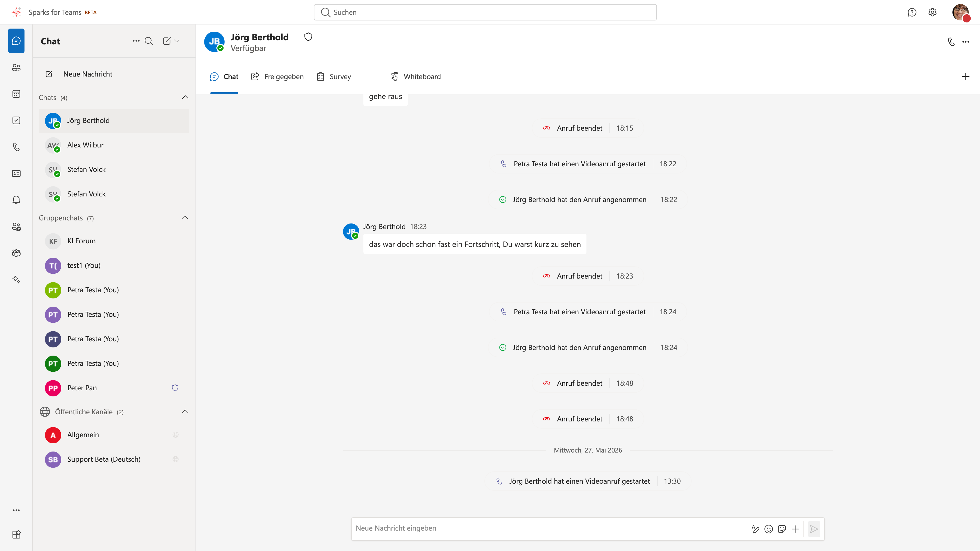Open the Alex Wilbur chat

click(x=114, y=145)
